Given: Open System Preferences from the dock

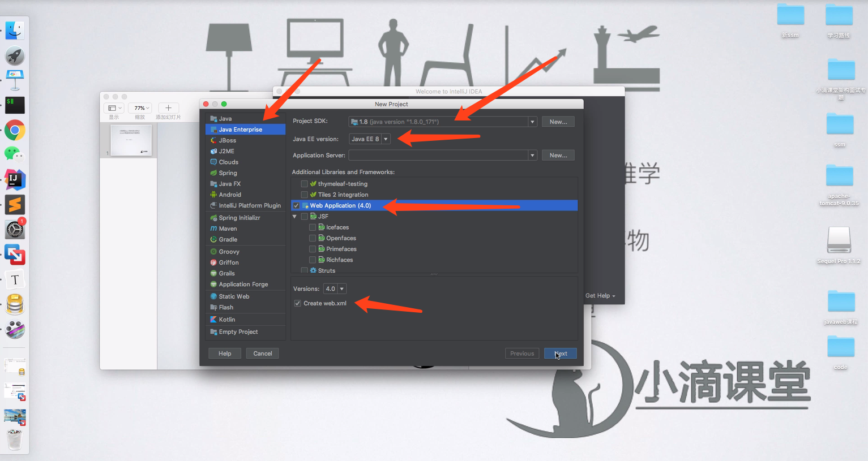Looking at the screenshot, I should click(x=15, y=230).
